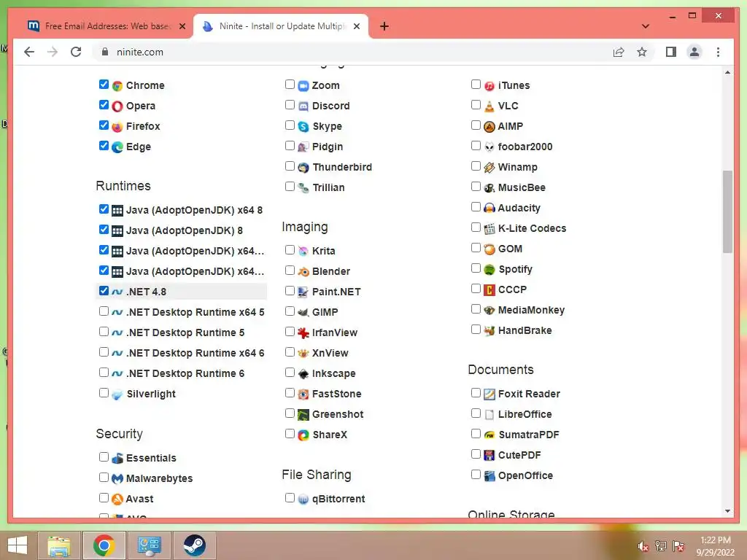Click the AIMP icon
Image resolution: width=747 pixels, height=560 pixels.
click(x=489, y=127)
